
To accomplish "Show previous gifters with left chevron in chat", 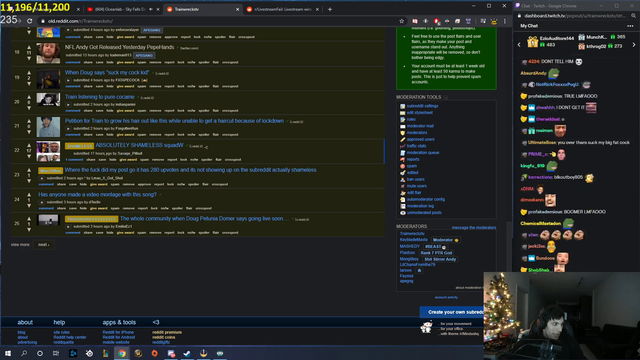I will click(x=519, y=44).
